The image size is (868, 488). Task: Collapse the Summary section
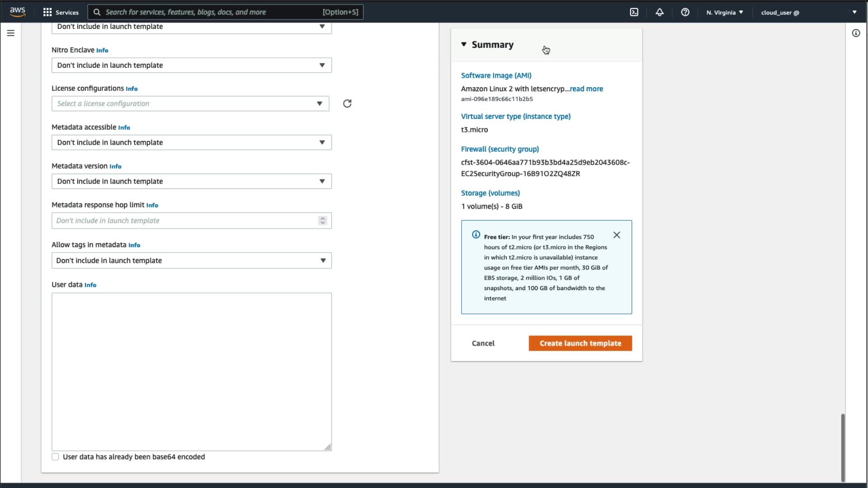click(464, 44)
